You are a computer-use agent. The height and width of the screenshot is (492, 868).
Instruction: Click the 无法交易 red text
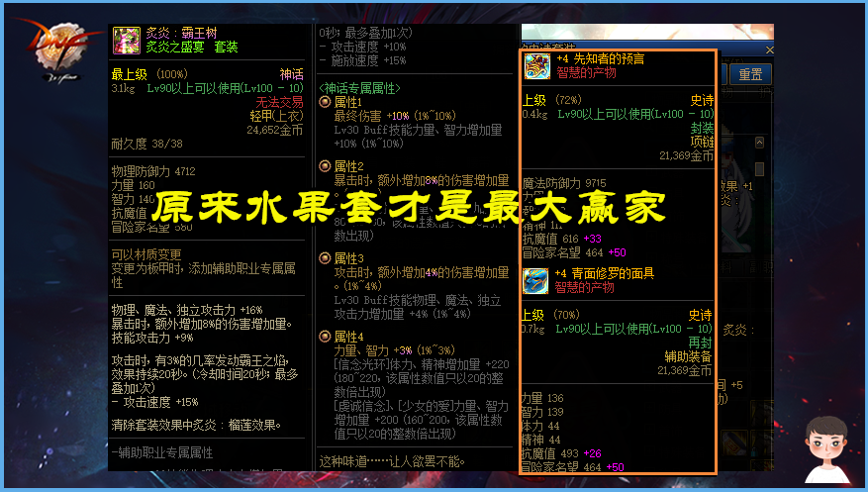(279, 102)
